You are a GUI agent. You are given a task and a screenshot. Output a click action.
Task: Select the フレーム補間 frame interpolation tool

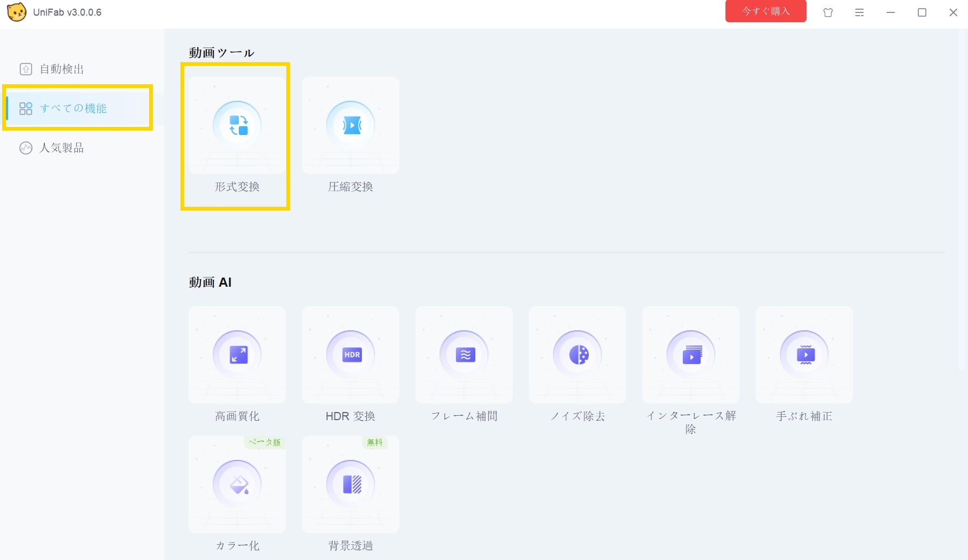click(464, 355)
